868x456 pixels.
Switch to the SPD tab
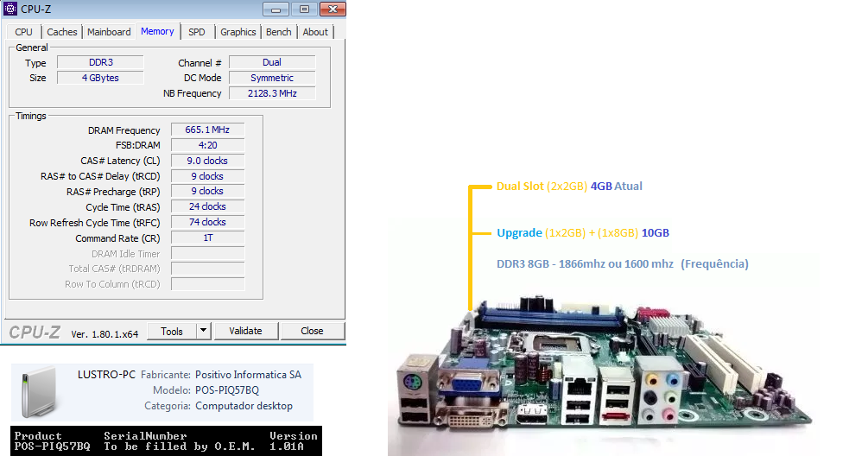coord(197,32)
